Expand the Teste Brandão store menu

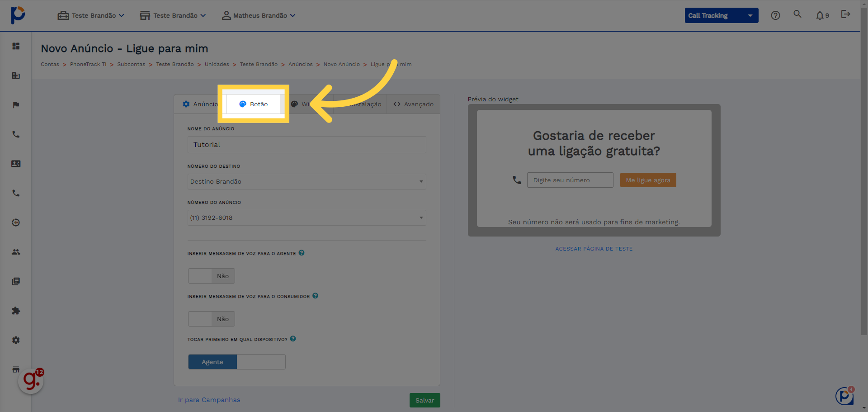point(173,15)
